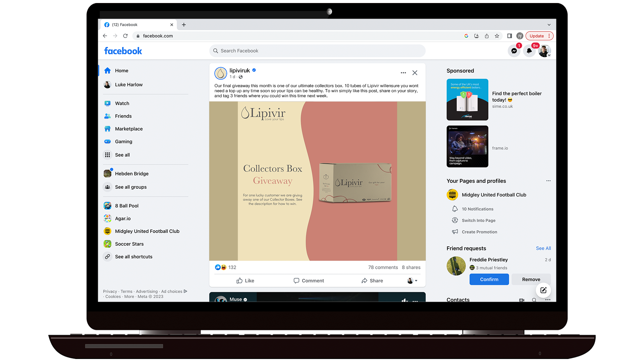Screen dimensions: 644x362
Task: Open the notifications bell
Action: pos(529,51)
